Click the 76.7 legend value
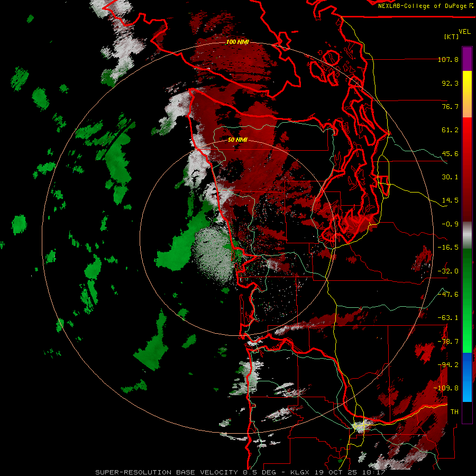This screenshot has height=476, width=476. point(450,106)
